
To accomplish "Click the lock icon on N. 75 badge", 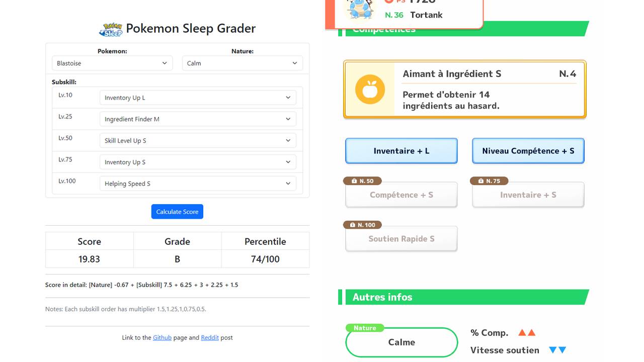I will [481, 181].
